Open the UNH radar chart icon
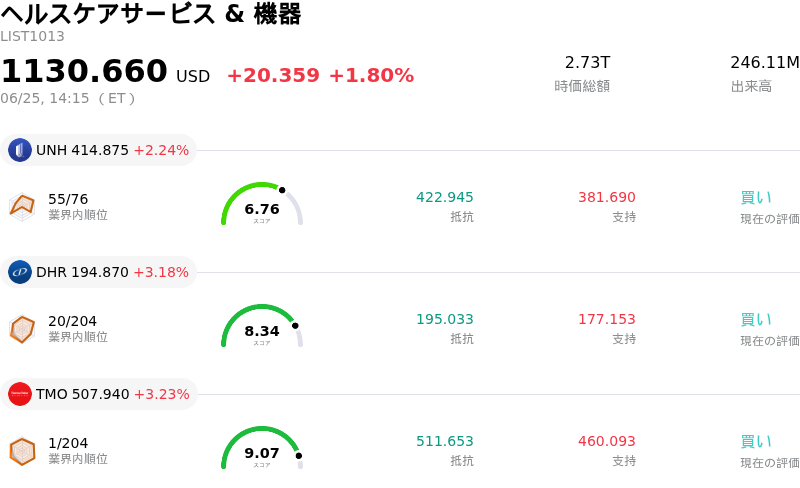The width and height of the screenshot is (800, 488). click(22, 207)
